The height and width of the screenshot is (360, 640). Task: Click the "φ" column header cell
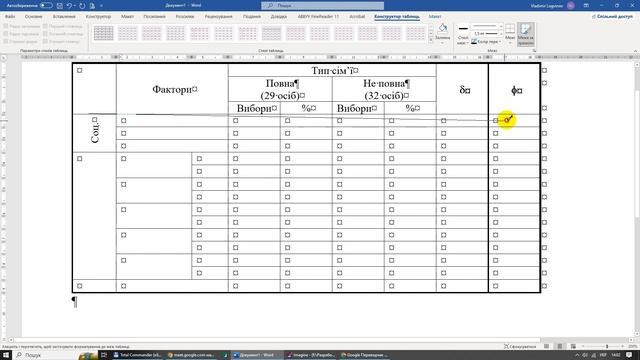(x=514, y=89)
